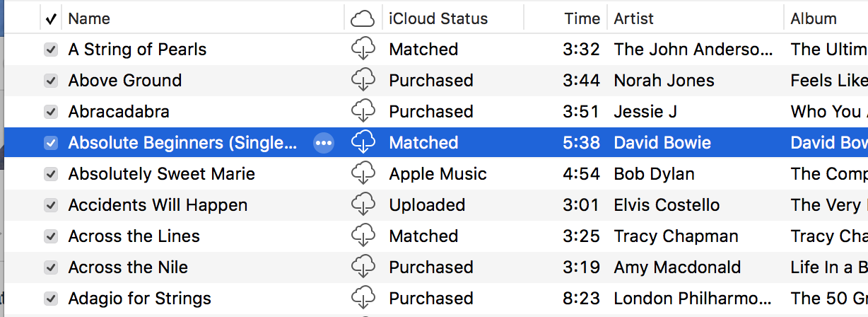Click the cloud download icon for Across the Lines
The image size is (868, 317).
pyautogui.click(x=363, y=236)
